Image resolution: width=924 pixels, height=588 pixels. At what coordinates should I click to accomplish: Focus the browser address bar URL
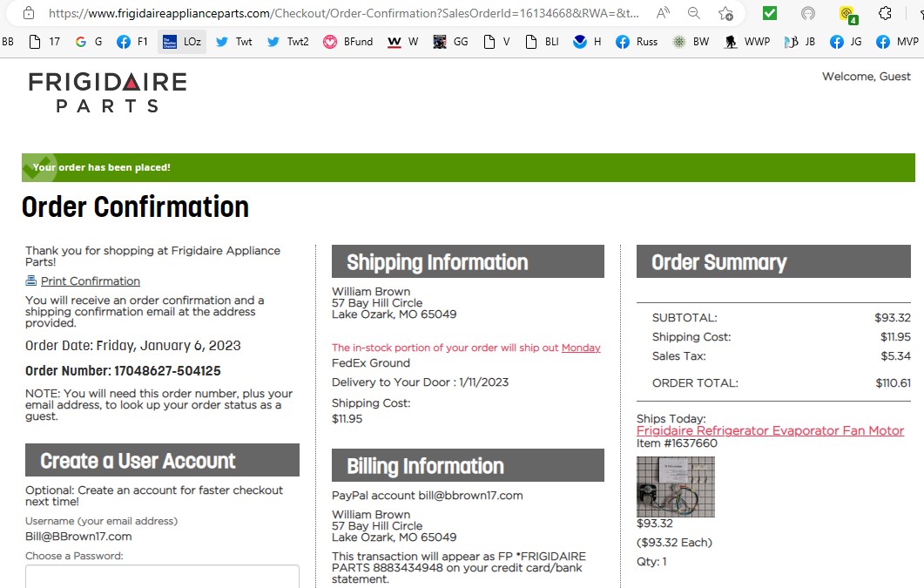343,13
